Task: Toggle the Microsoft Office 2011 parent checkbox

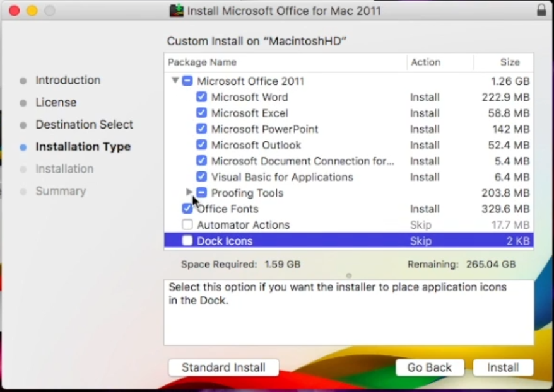Action: [187, 81]
